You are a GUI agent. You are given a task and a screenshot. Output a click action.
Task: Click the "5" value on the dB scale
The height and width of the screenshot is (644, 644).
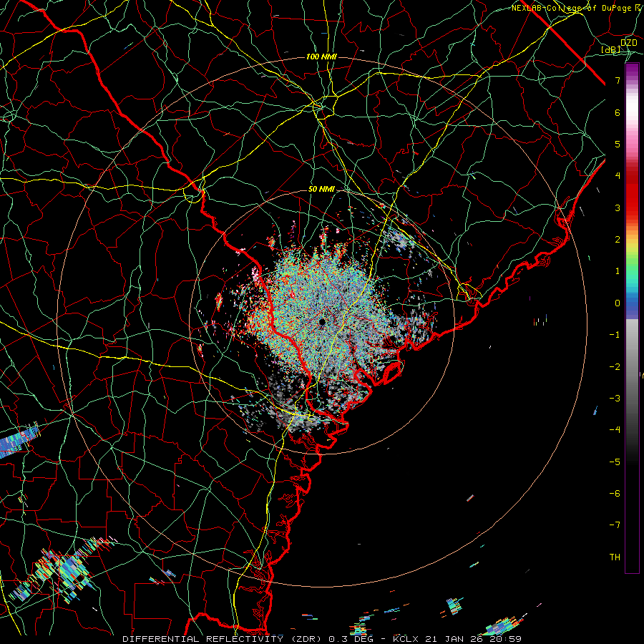(x=618, y=144)
